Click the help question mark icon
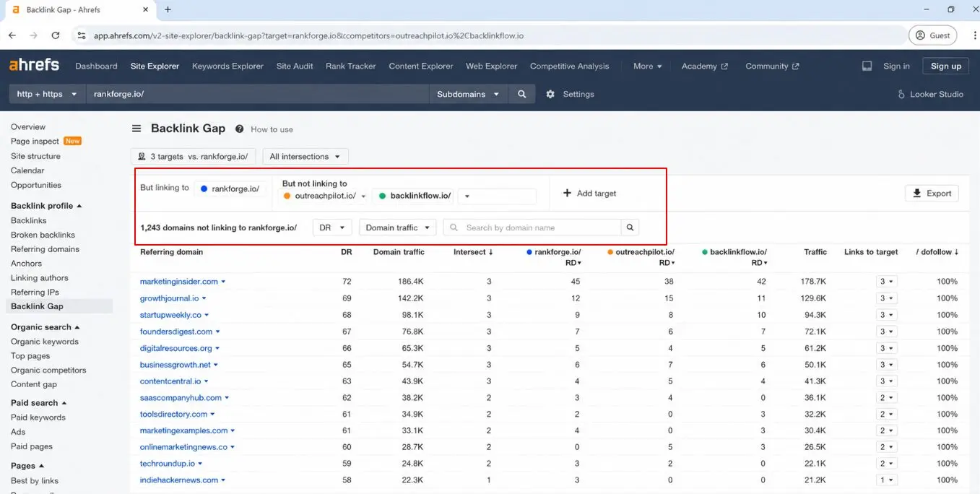 pyautogui.click(x=239, y=129)
